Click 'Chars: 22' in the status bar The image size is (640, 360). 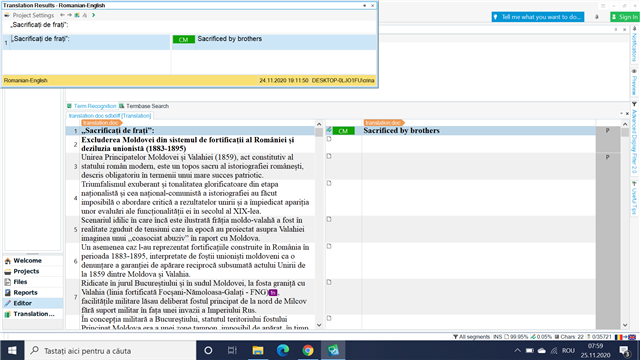point(569,337)
